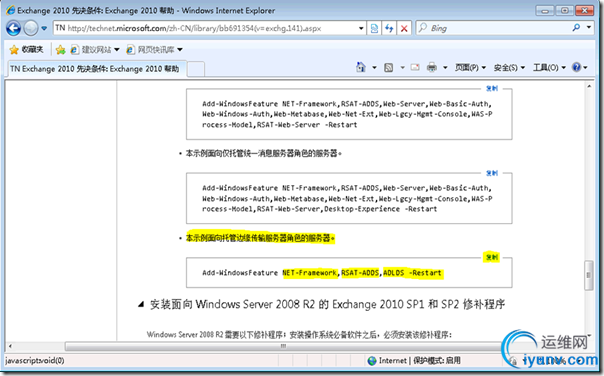Image resolution: width=604 pixels, height=376 pixels.
Task: Click the browser Forward button
Action: (31, 28)
